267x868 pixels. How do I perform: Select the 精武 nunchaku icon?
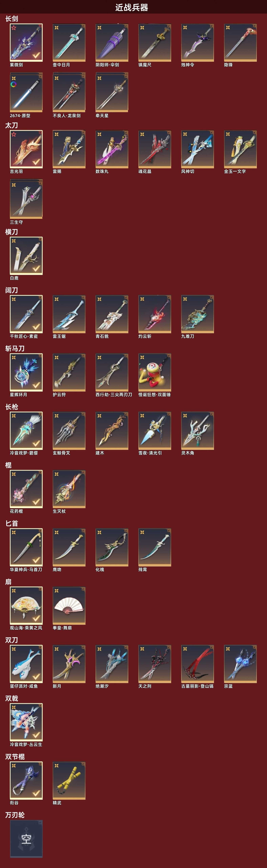(69, 780)
